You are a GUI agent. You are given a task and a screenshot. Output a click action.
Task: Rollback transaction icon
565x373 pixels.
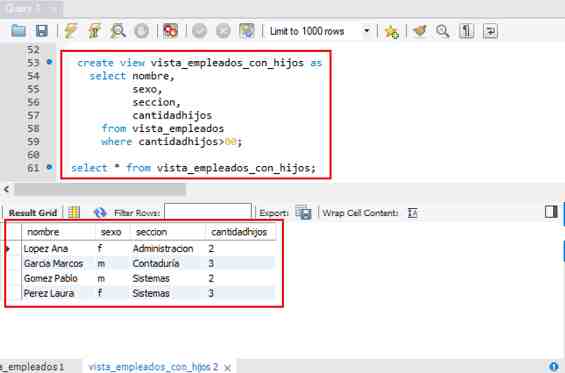pyautogui.click(x=223, y=31)
